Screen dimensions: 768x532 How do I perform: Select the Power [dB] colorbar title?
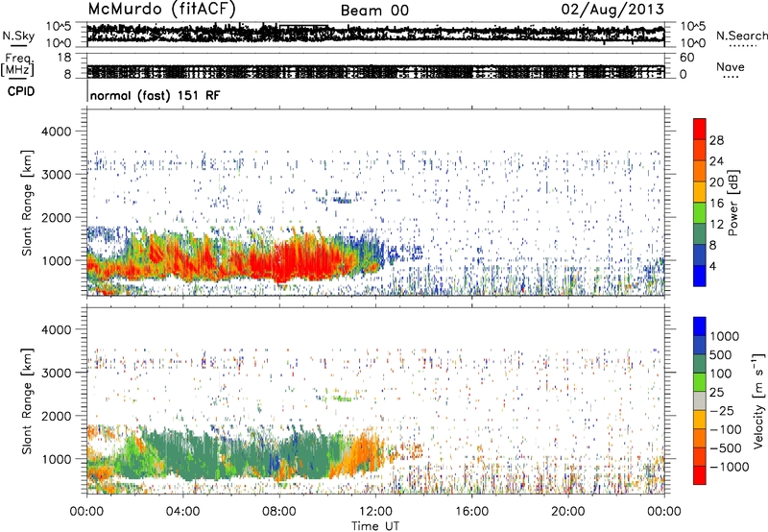coord(732,203)
